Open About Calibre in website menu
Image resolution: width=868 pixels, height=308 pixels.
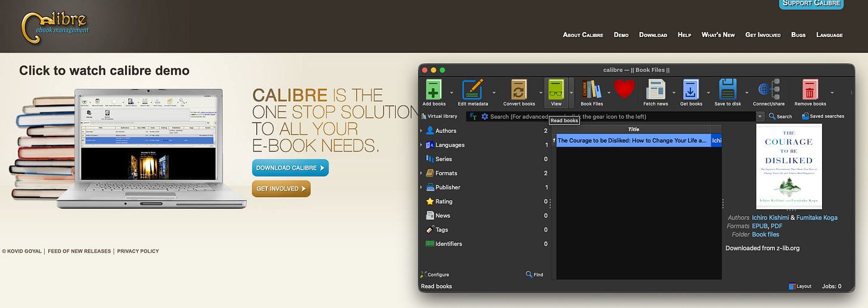[584, 35]
